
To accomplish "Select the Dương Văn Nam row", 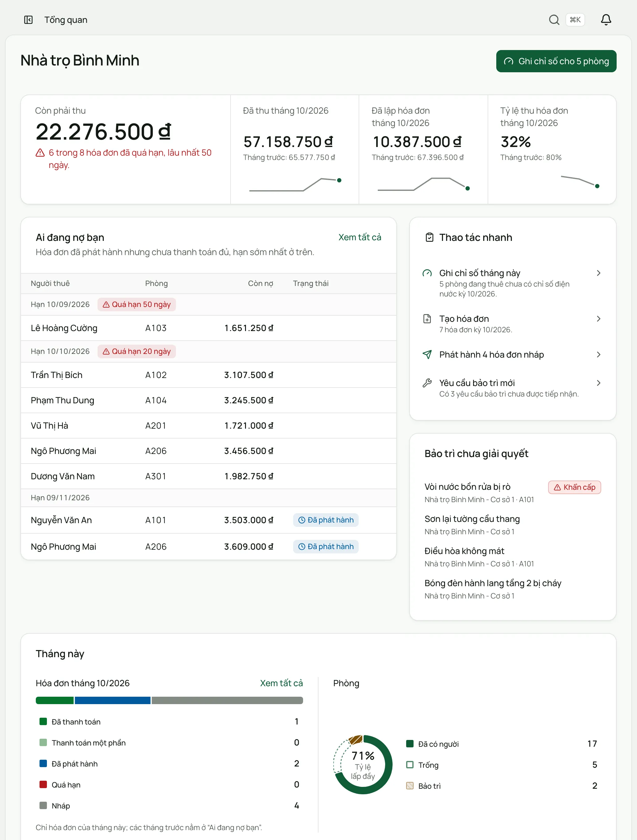I will [x=208, y=477].
